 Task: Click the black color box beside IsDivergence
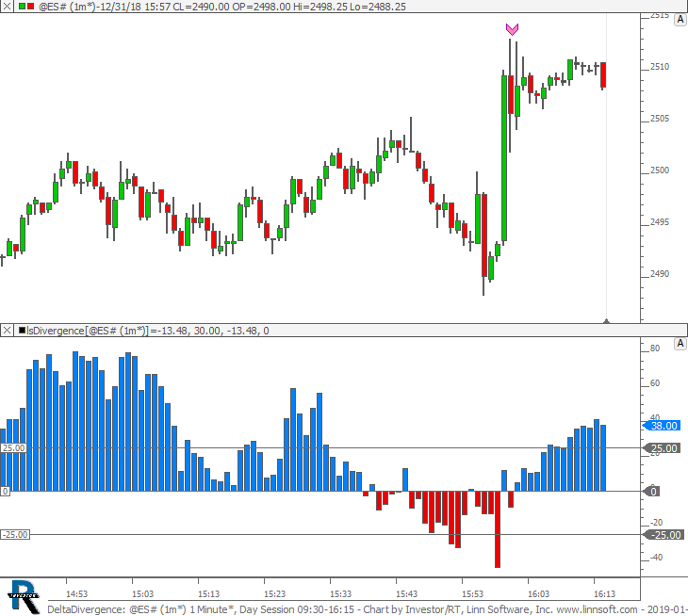click(23, 331)
